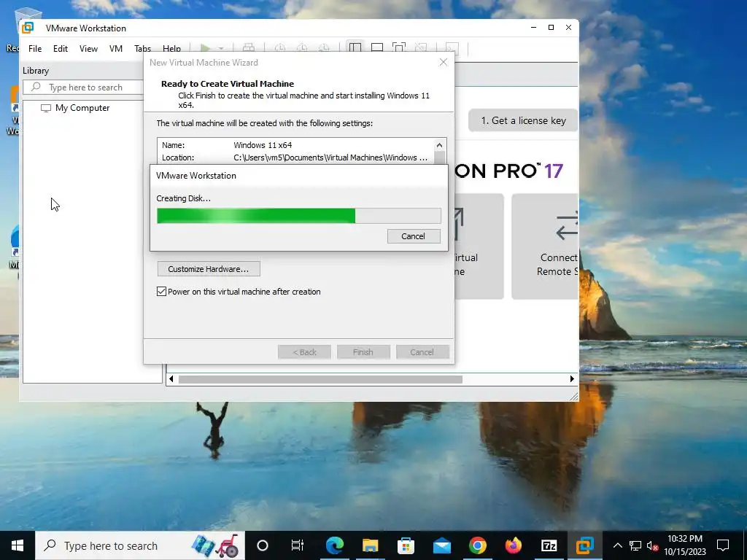Open the notification center icon
The image size is (747, 560).
click(723, 545)
